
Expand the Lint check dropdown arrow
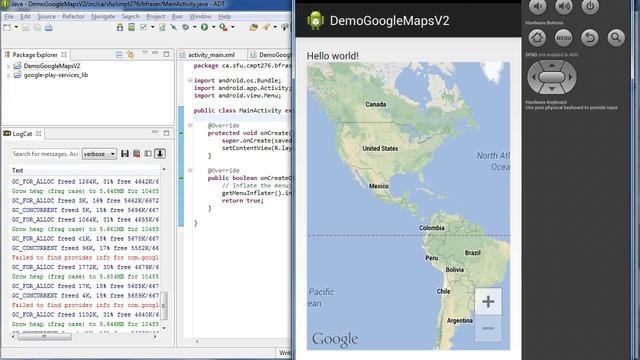(x=153, y=27)
